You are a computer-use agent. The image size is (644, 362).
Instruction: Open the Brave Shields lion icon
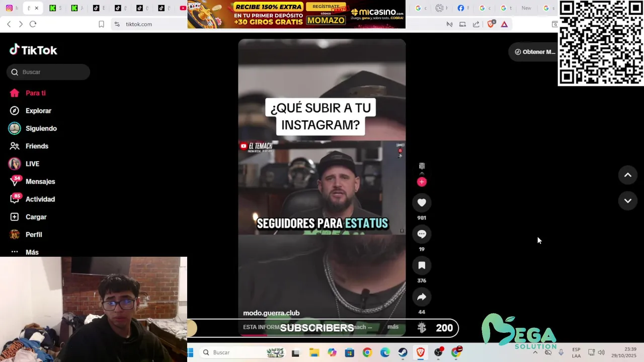coord(491,24)
